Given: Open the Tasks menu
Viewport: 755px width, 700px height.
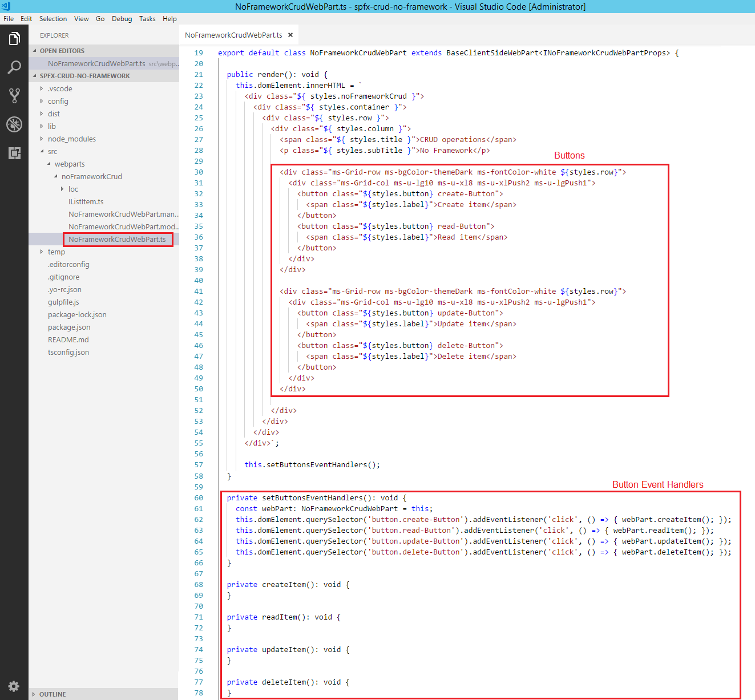Looking at the screenshot, I should [147, 19].
